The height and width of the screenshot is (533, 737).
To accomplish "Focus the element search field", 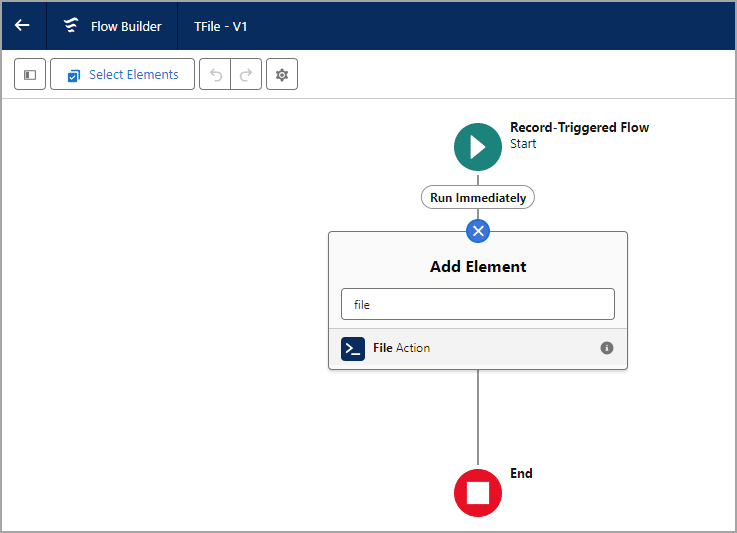I will tap(478, 304).
